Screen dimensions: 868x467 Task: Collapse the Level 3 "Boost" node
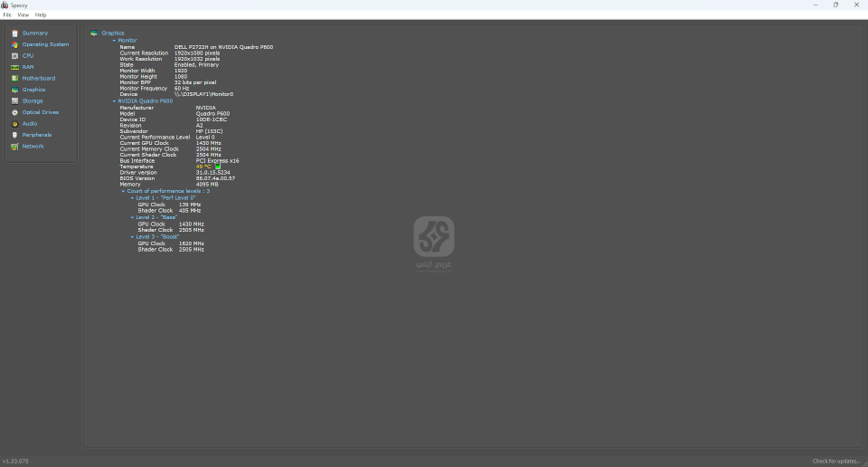[132, 237]
